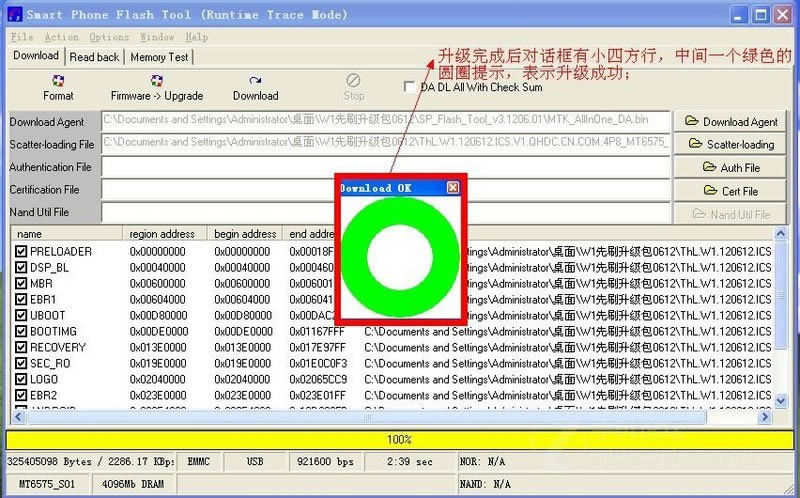The width and height of the screenshot is (800, 498).
Task: Enable DA DL All With Check Sum
Action: 410,87
